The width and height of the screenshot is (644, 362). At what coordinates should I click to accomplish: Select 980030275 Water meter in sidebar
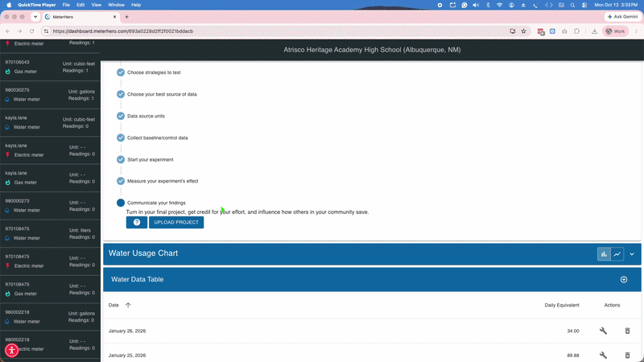50,95
